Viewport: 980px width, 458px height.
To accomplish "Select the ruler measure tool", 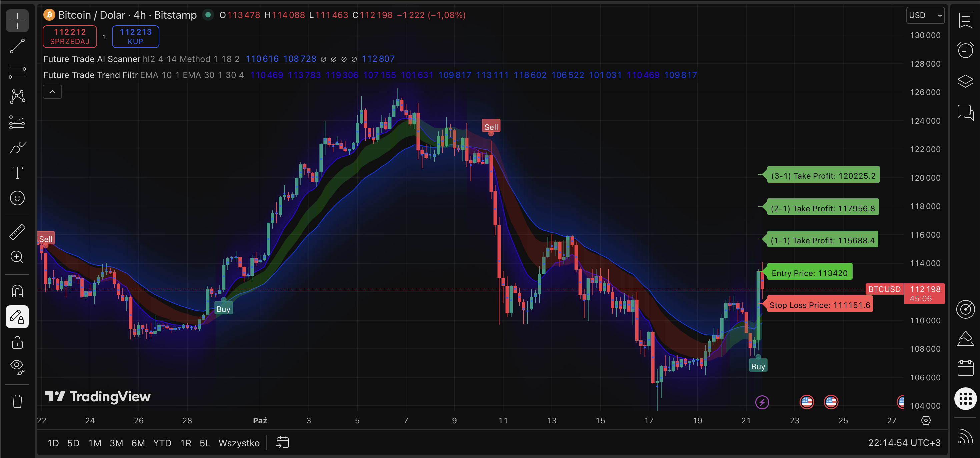I will (x=17, y=232).
